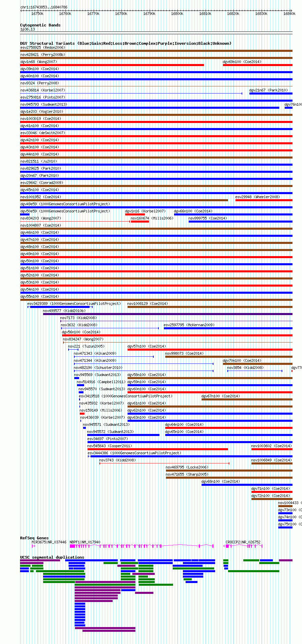Select the red nsv159149 Mills2006 variant bar
The image size is (302, 644).
pyautogui.click(x=82, y=414)
